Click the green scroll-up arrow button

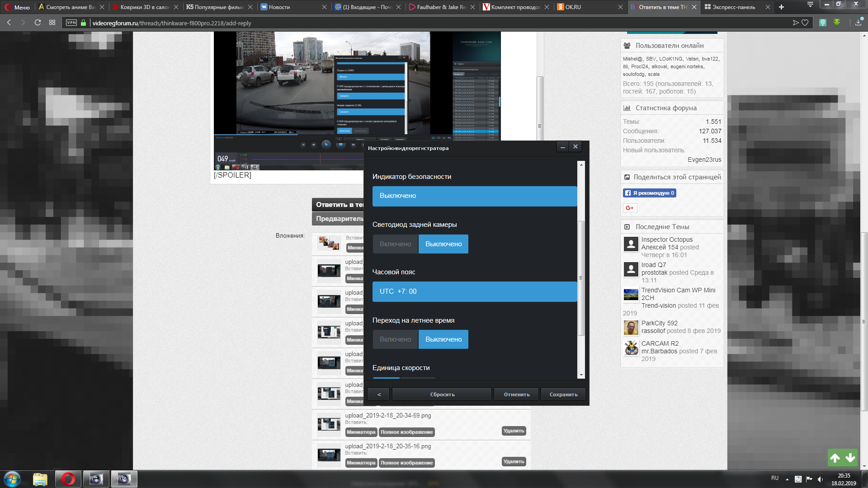(x=835, y=458)
